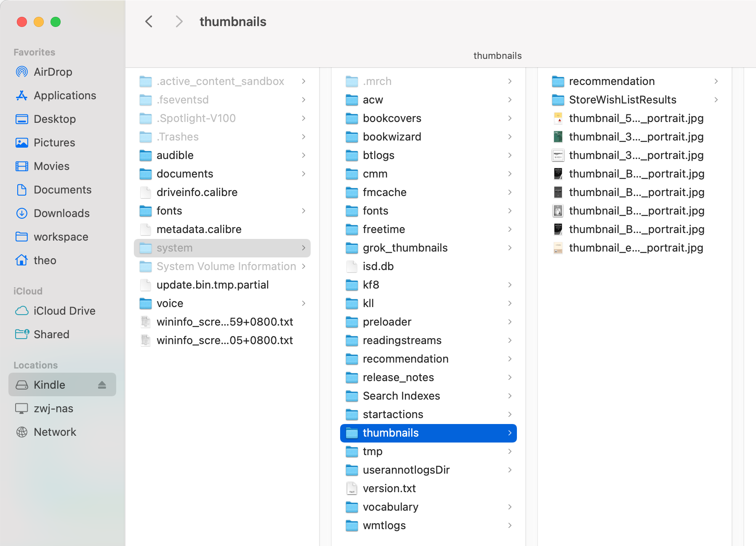Viewport: 756px width, 546px height.
Task: Click the Network location icon
Action: pos(22,432)
